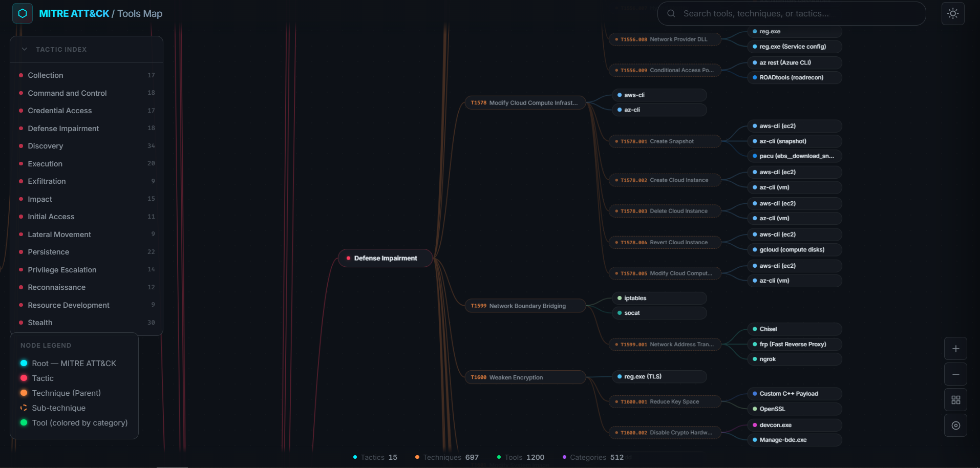980x468 pixels.
Task: Select the Manage-bde.exe tool node
Action: point(795,440)
